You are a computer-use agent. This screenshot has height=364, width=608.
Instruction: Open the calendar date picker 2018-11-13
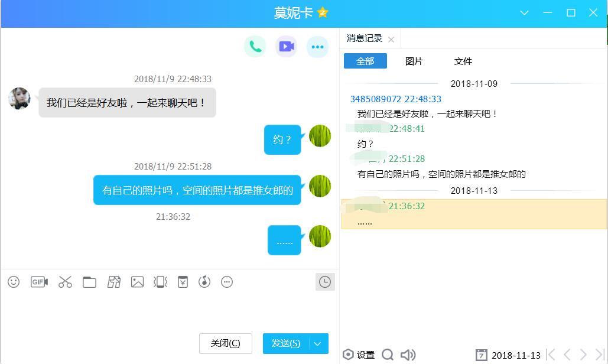[x=508, y=355]
